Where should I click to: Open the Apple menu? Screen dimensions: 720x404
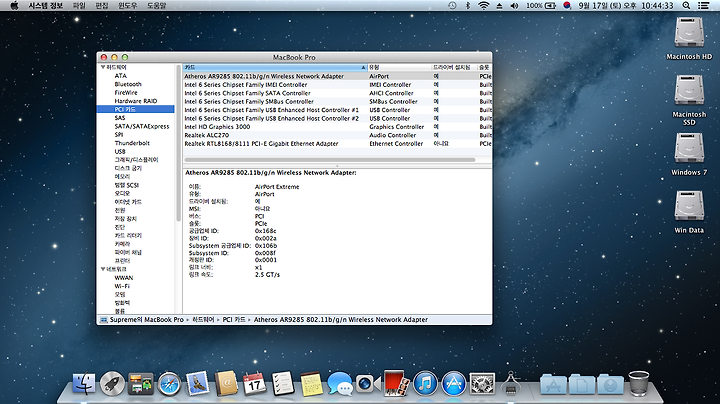coord(14,6)
